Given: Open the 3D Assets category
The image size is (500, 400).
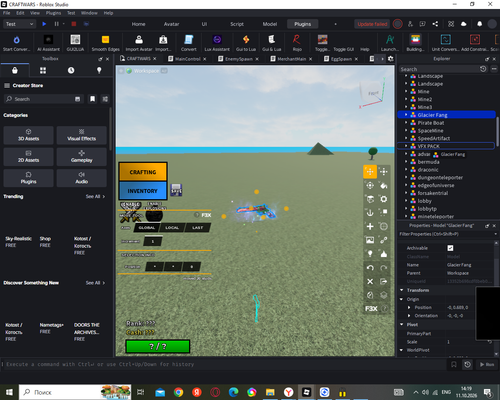Looking at the screenshot, I should point(28,135).
